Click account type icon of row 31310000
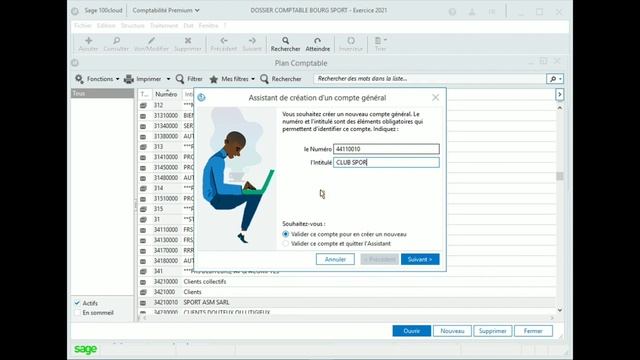This screenshot has width=640, height=360. (x=143, y=116)
